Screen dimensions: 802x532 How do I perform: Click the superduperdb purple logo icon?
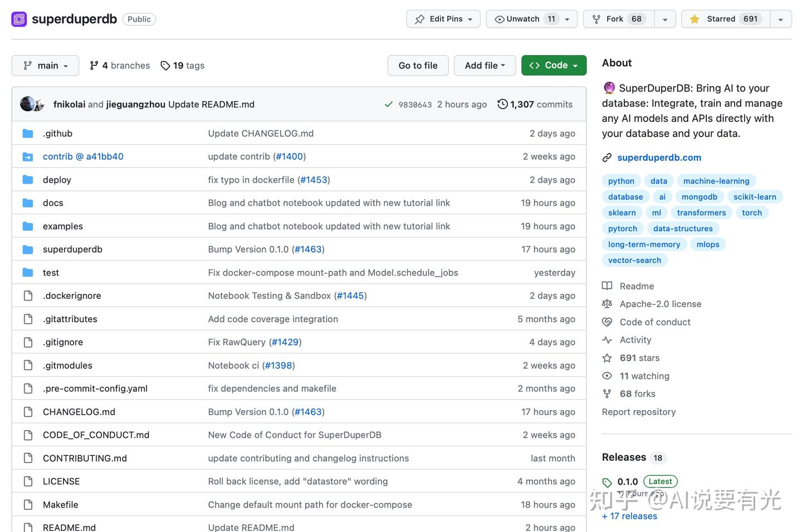pyautogui.click(x=19, y=19)
